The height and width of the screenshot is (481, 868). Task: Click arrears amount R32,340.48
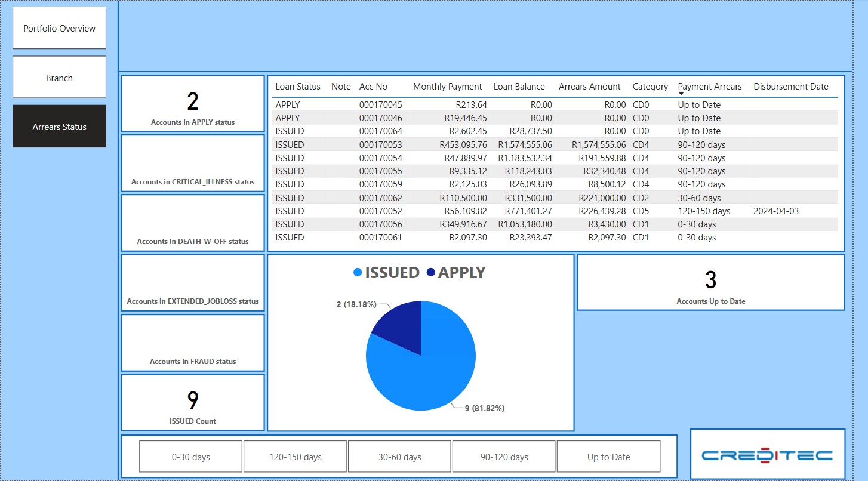[x=605, y=171]
